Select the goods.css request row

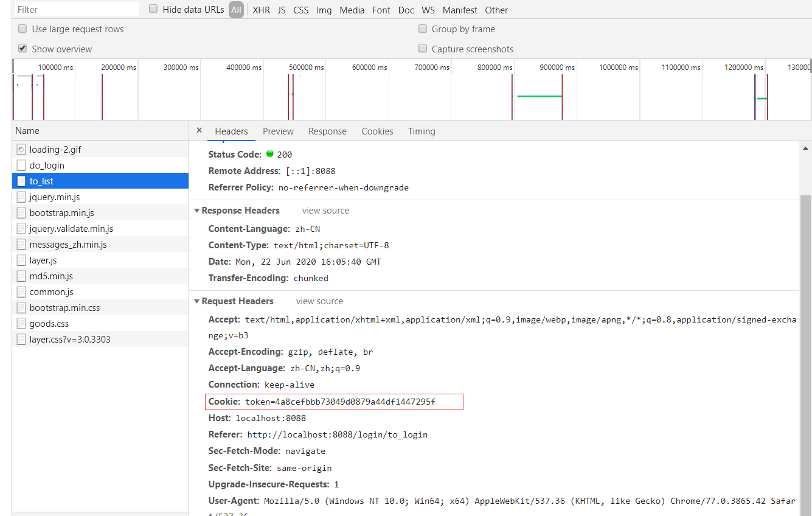coord(100,323)
